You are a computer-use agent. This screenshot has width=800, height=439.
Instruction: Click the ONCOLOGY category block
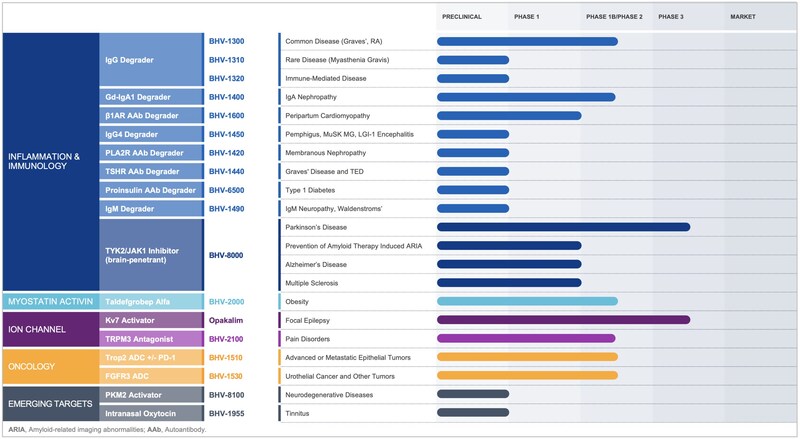click(x=50, y=365)
